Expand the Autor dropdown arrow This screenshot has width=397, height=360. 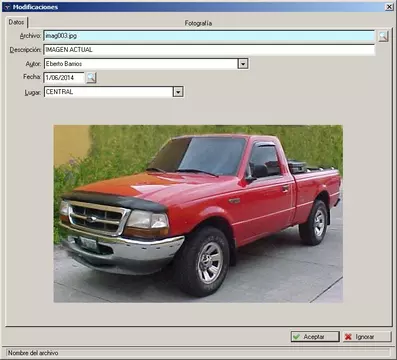[243, 64]
